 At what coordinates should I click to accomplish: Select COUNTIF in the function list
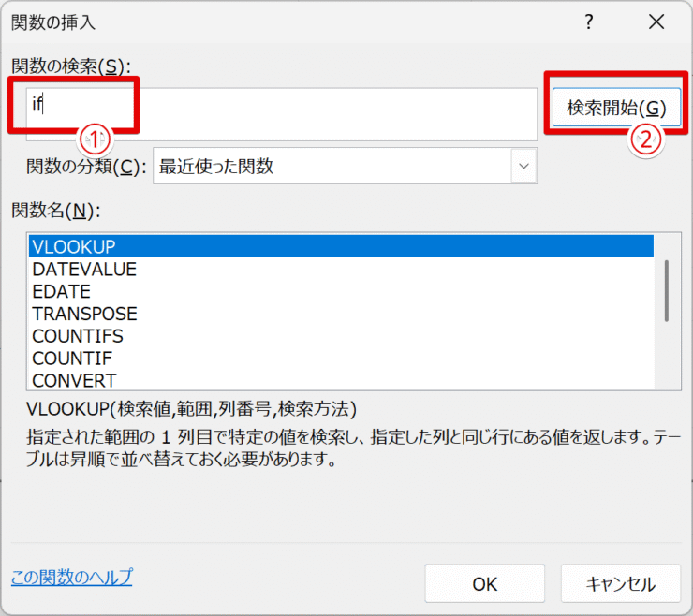click(x=341, y=358)
